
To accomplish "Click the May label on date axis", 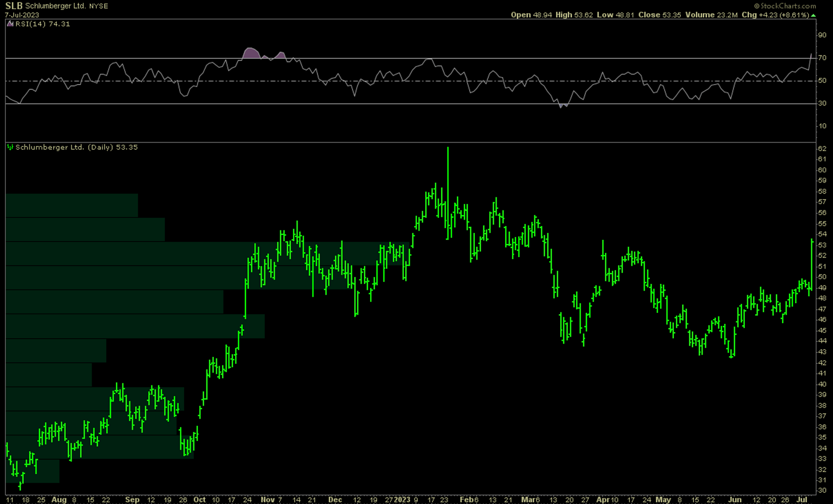I will pos(664,500).
